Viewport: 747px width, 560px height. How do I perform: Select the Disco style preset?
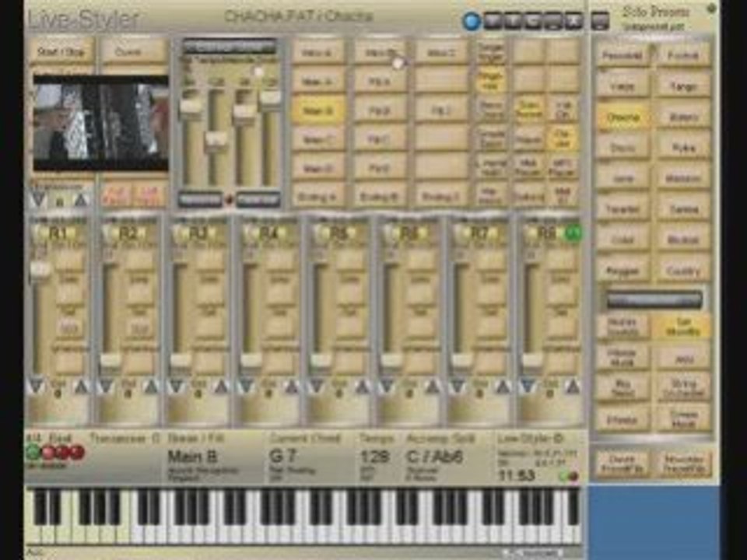tap(622, 148)
